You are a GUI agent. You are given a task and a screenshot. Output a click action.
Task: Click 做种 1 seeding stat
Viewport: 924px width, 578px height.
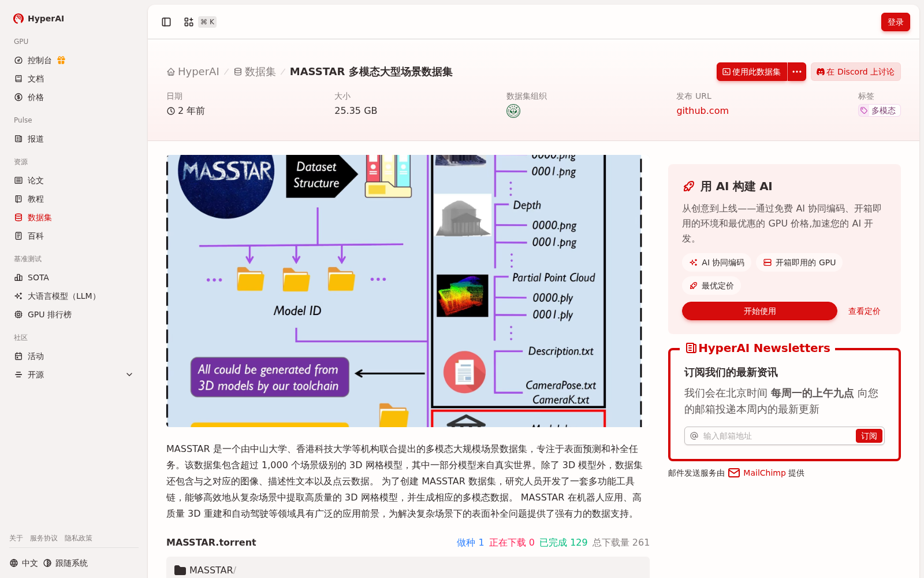[470, 542]
